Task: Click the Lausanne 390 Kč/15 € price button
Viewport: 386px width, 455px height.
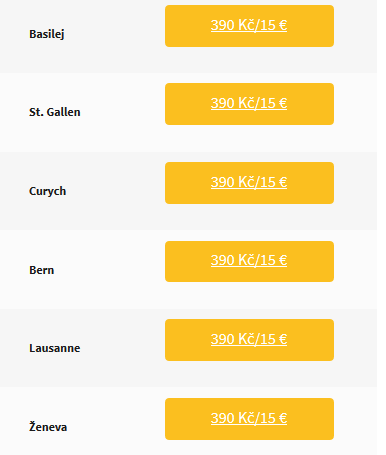Action: pos(249,340)
